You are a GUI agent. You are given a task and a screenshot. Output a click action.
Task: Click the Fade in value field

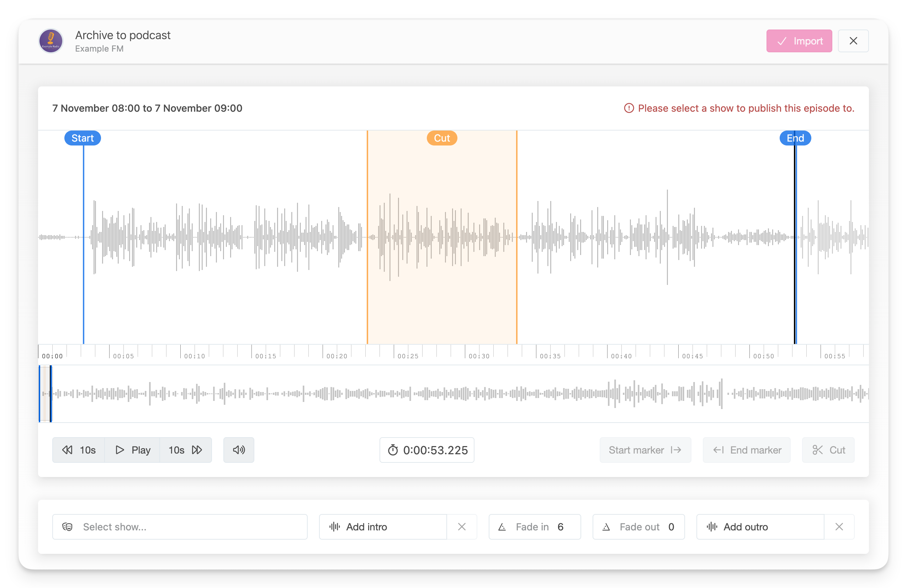(x=560, y=527)
